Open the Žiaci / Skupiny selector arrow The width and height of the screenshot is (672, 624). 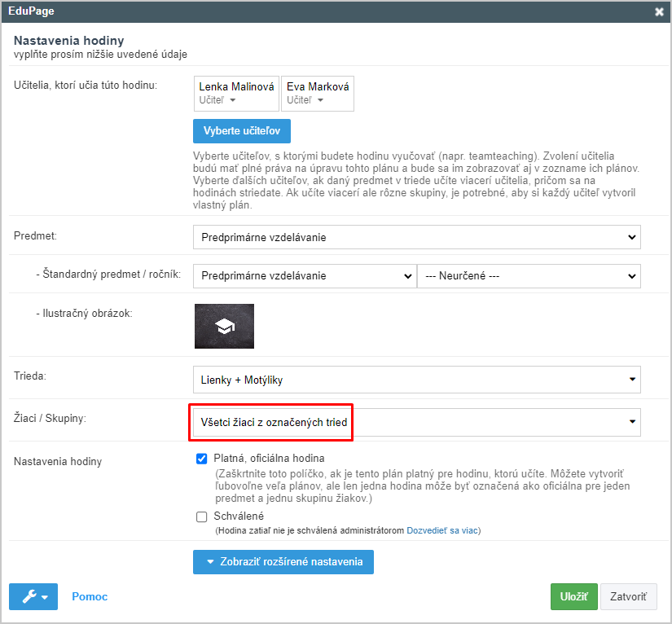(632, 422)
